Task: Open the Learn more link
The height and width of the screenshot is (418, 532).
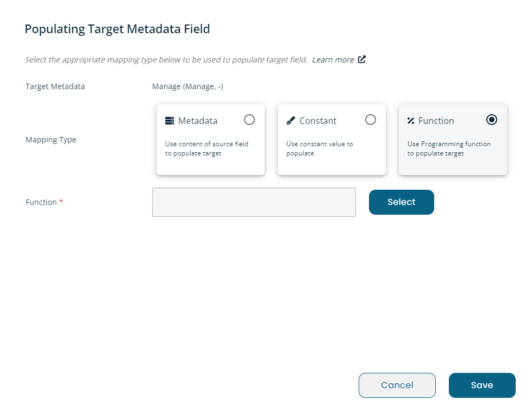Action: [x=333, y=60]
